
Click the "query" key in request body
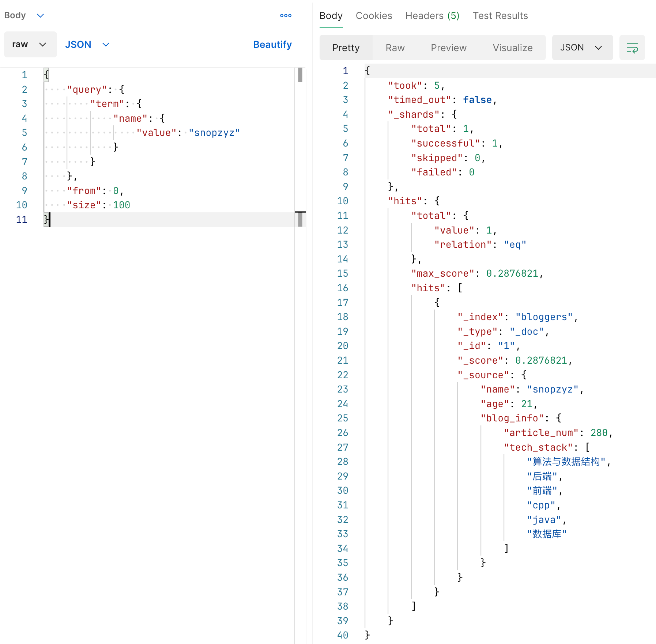[x=87, y=90]
